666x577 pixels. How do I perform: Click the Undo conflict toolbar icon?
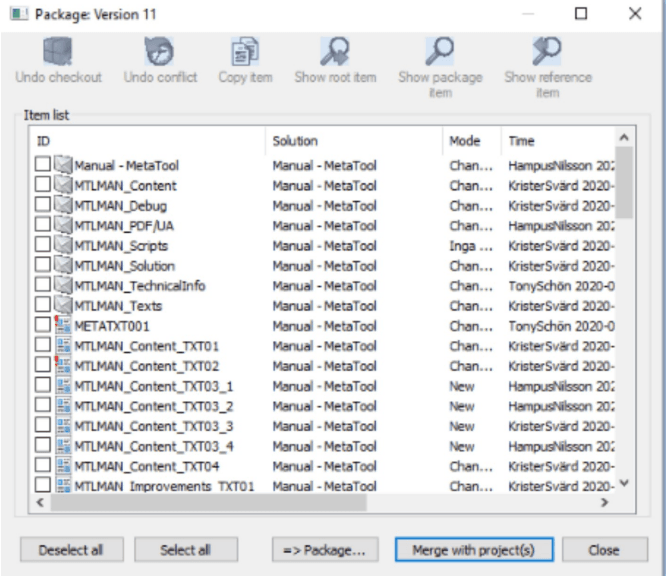point(160,51)
